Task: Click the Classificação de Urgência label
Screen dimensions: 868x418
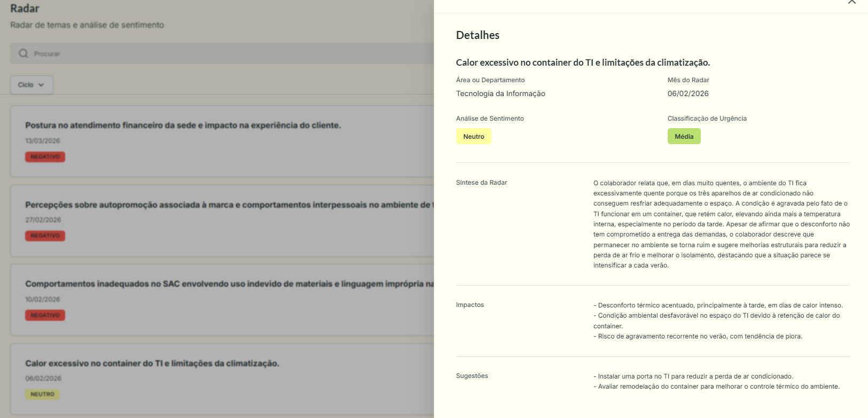Action: tap(707, 119)
